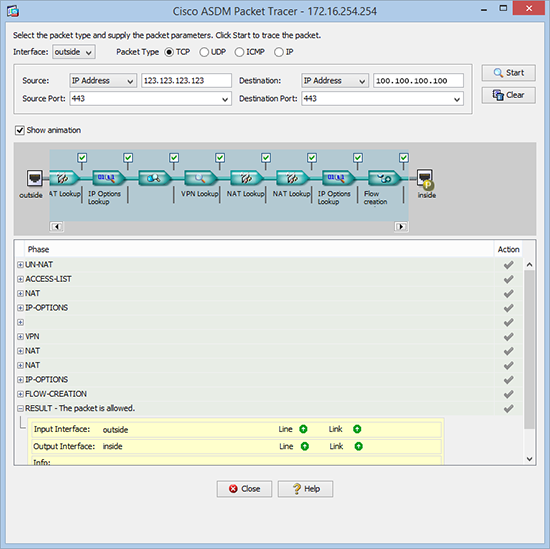Expand the unnamed phase row below IP-OPTIONS
Viewport: 550px width, 549px height.
20,322
